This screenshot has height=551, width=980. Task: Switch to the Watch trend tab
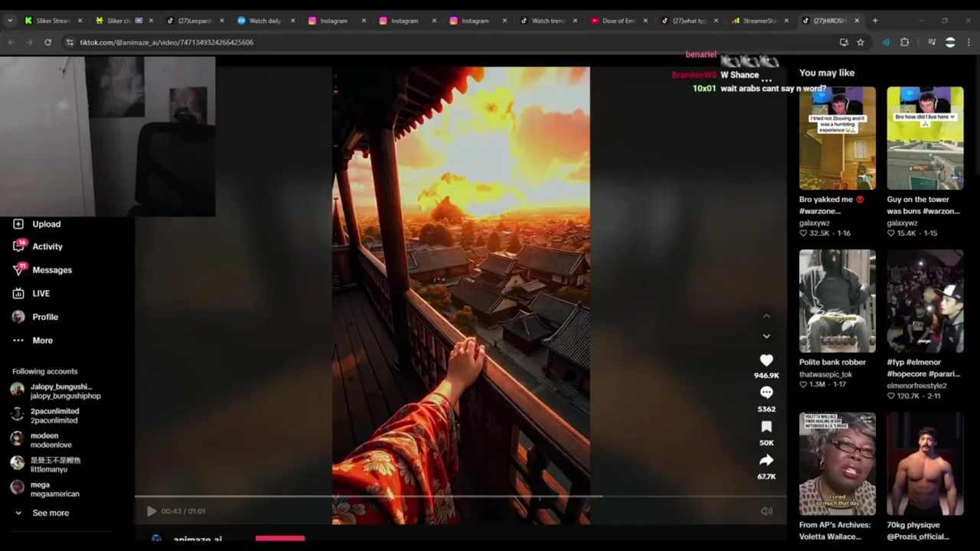point(548,21)
